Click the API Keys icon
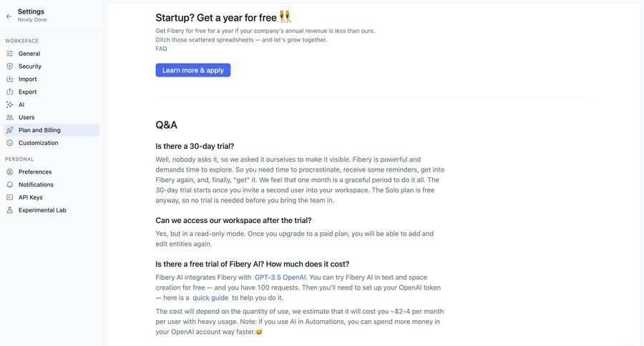The width and height of the screenshot is (644, 346). pos(10,197)
